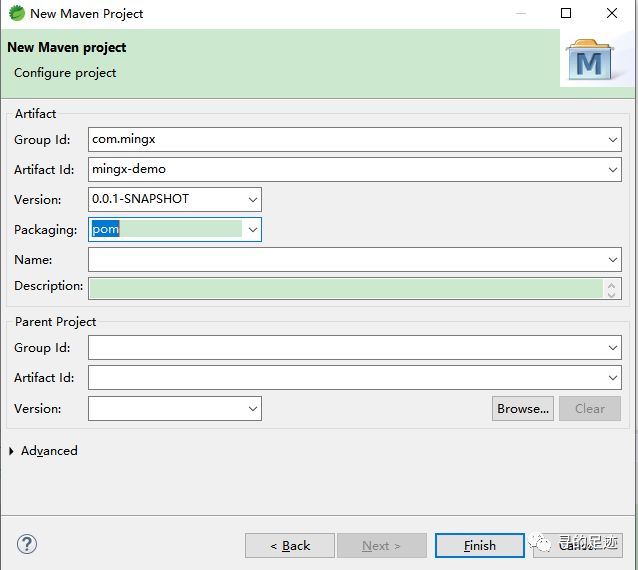Open the Parent Project Version dropdown arrow

(253, 408)
